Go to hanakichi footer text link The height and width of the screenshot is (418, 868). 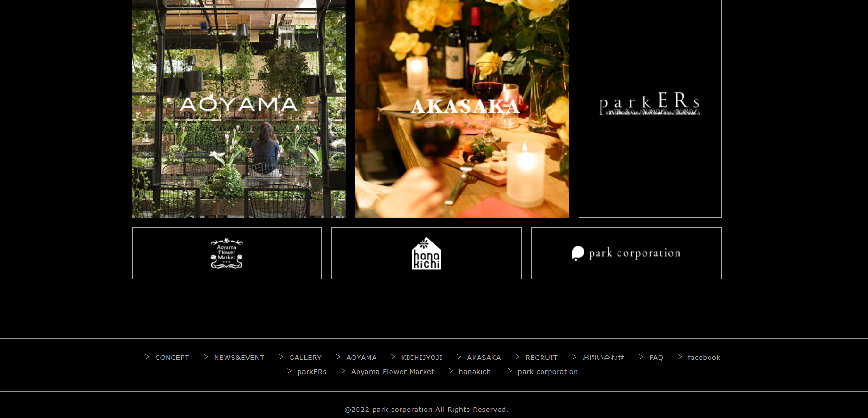(x=476, y=372)
